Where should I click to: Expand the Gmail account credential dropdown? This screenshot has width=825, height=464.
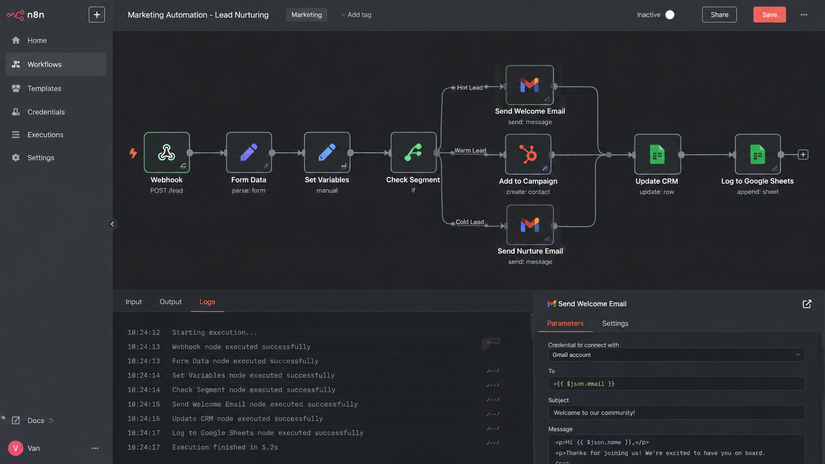(x=676, y=355)
